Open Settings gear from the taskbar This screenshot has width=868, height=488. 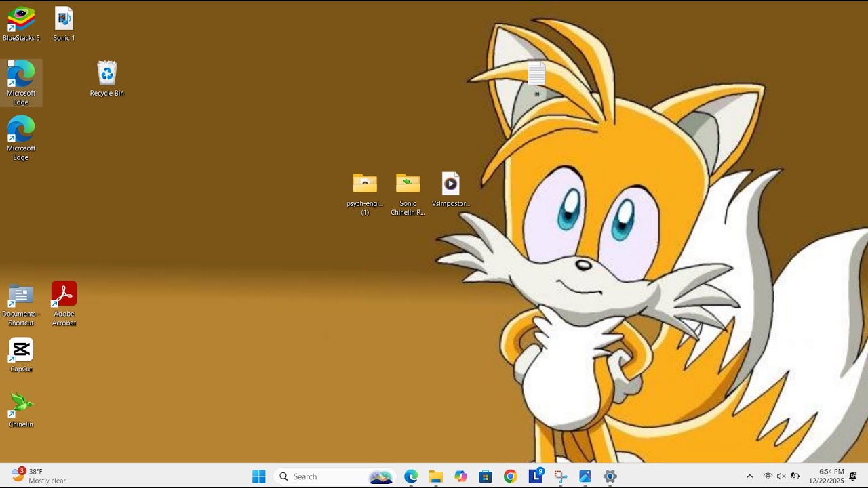(610, 476)
